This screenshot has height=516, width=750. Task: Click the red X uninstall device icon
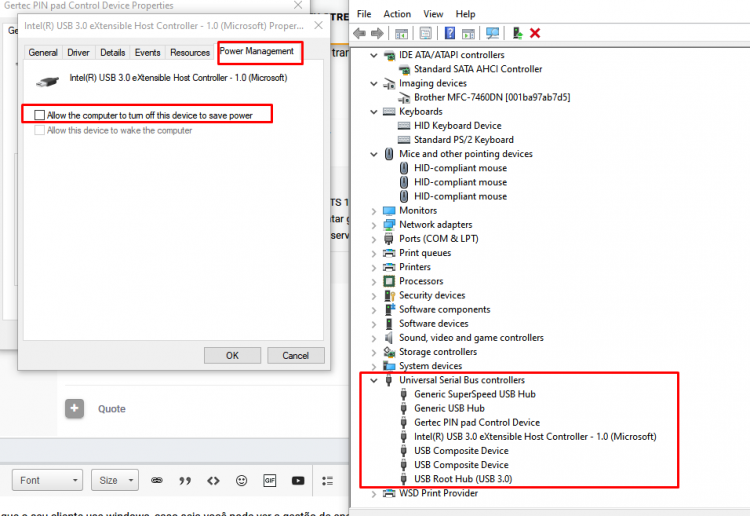pyautogui.click(x=535, y=33)
